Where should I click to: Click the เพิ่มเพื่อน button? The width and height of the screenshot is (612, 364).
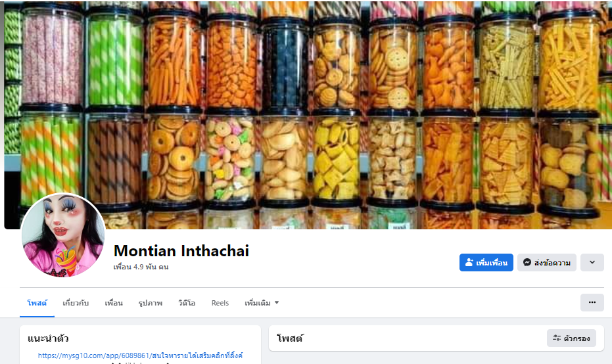point(486,263)
